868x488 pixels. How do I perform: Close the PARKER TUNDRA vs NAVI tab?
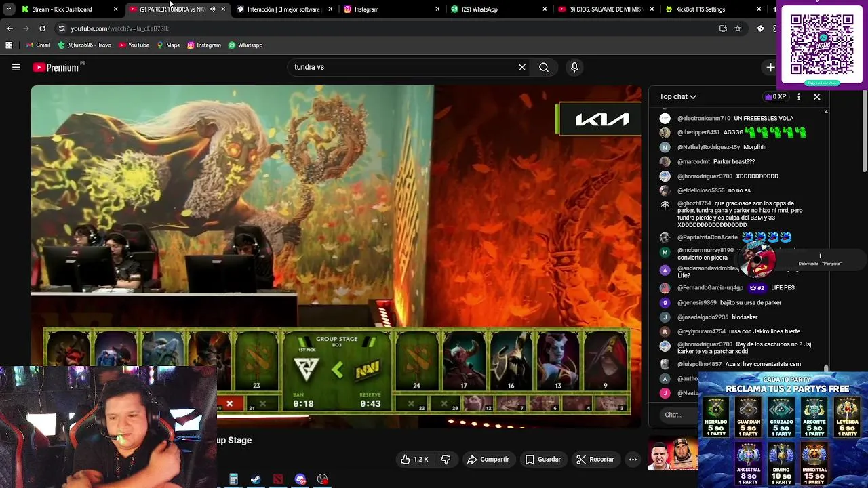click(x=223, y=9)
